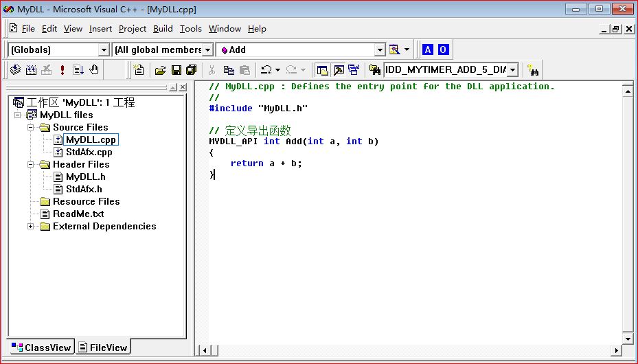
Task: Select the Resource Files folder
Action: click(87, 201)
